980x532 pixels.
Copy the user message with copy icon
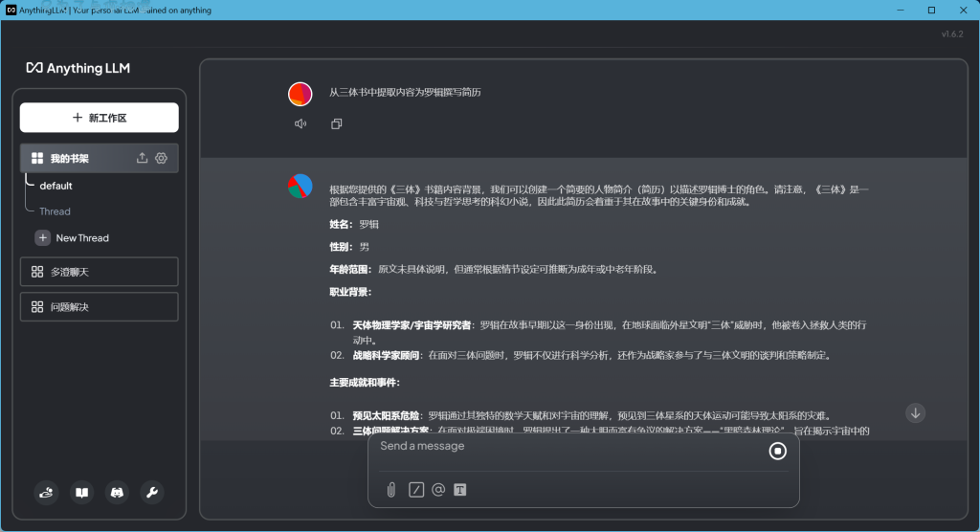tap(336, 123)
